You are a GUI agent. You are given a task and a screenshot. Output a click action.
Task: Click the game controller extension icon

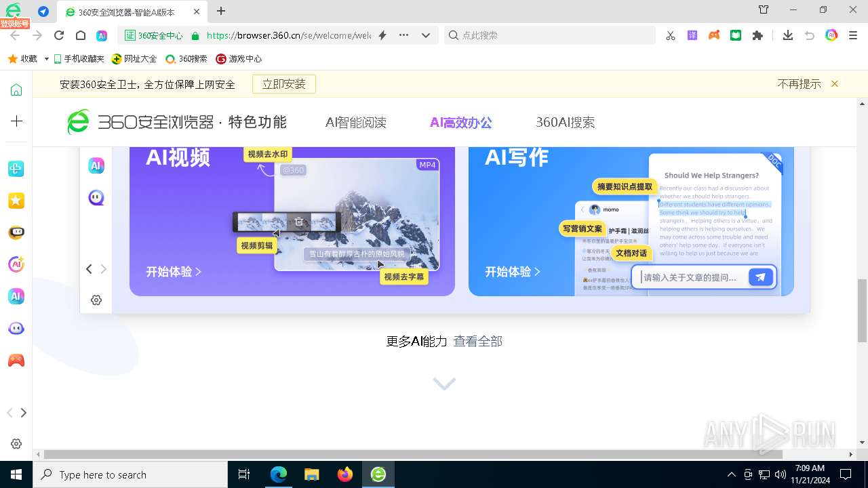pos(714,35)
